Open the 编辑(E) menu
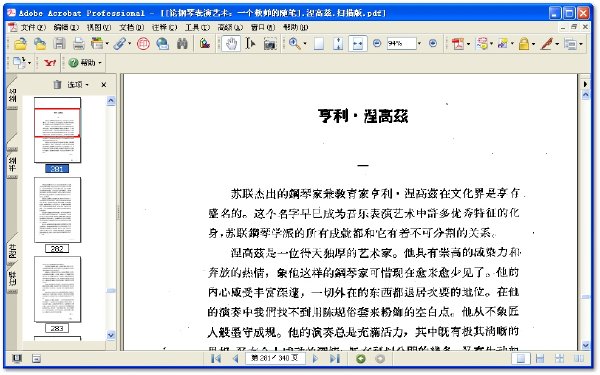The image size is (600, 375). [x=66, y=27]
